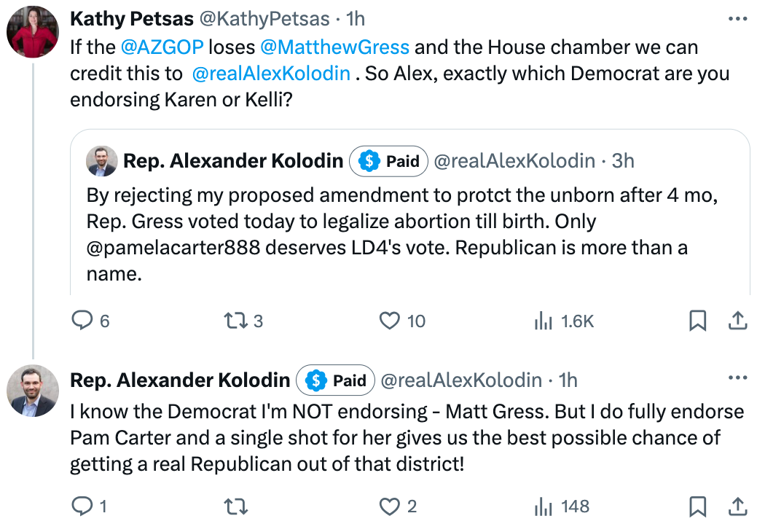Like Alexander Kolodin's reply tweet
Viewport: 757px width, 532px height.
point(391,506)
